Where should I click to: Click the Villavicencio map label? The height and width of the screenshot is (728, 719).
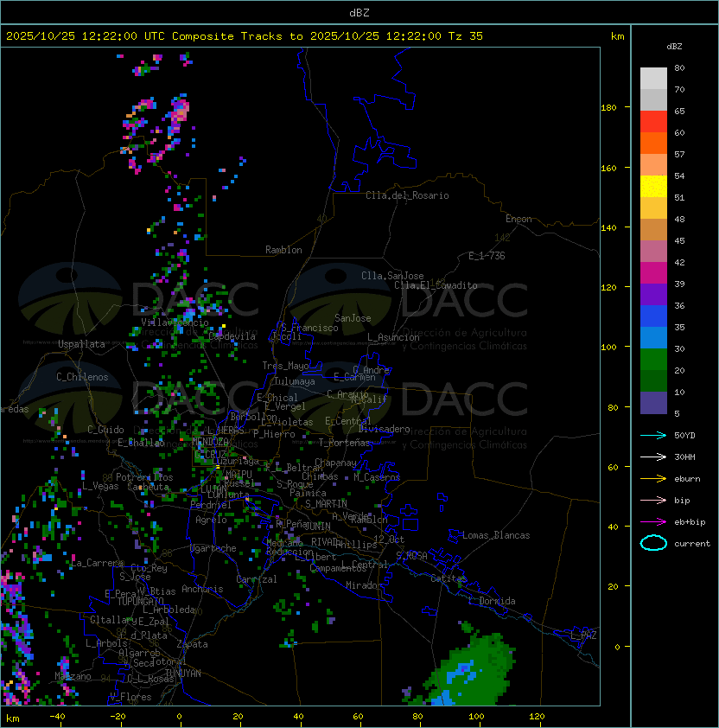(175, 322)
